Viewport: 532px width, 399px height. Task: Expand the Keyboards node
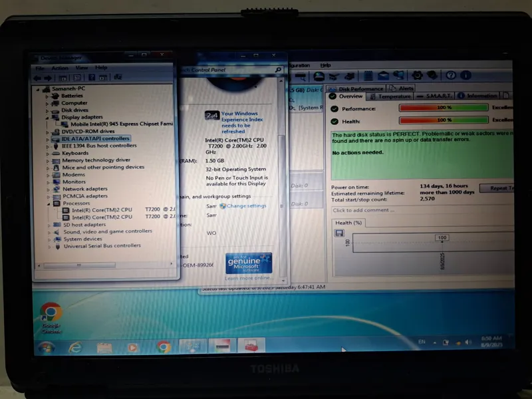coord(47,154)
